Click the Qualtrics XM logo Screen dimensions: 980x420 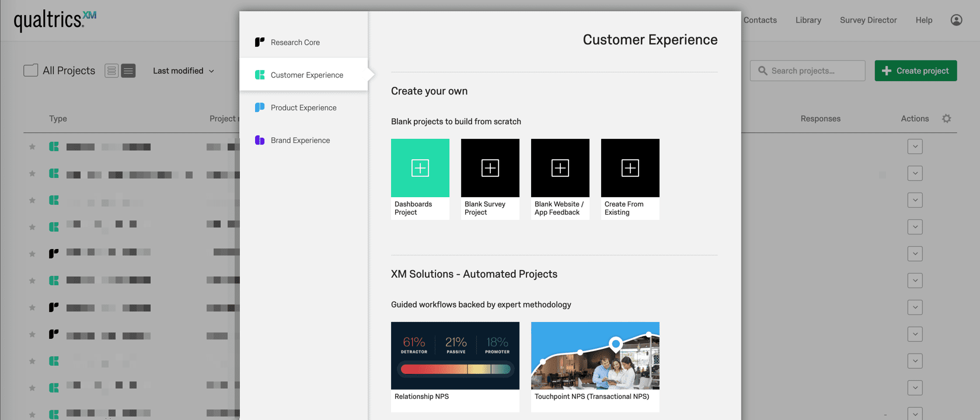(x=55, y=20)
